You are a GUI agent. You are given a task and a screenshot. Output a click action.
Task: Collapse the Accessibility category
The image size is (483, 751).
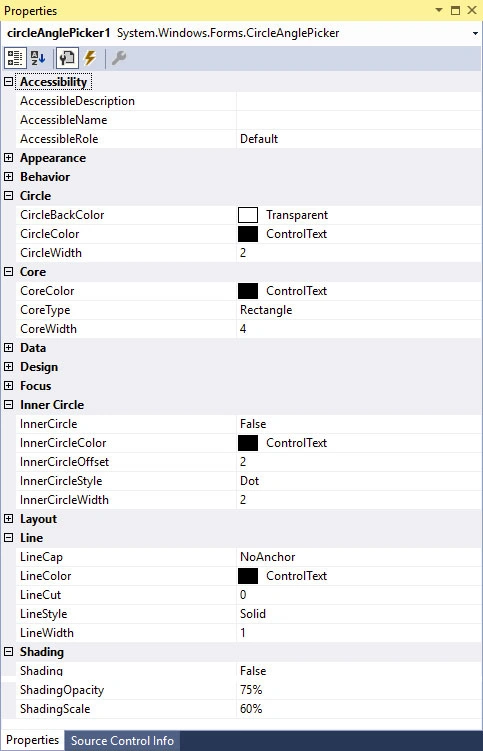point(9,81)
